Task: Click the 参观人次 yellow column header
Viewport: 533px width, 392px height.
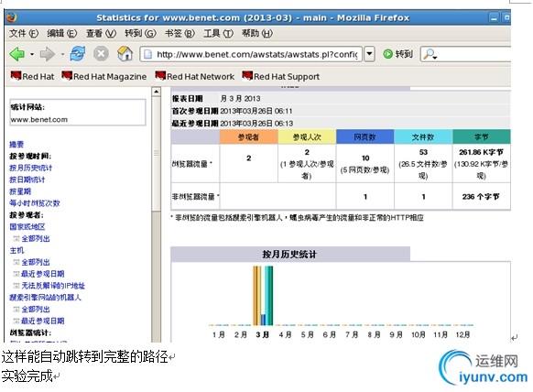Action: click(307, 136)
